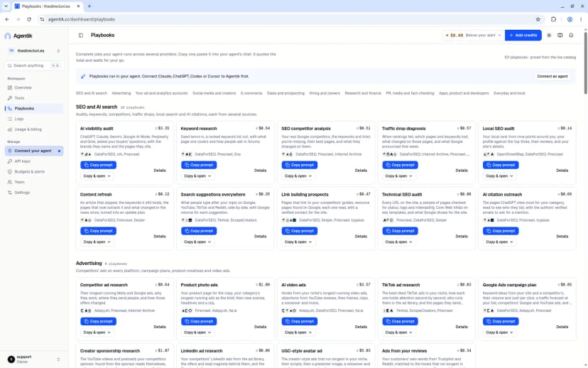Open Tools in the sidebar
The width and height of the screenshot is (588, 368).
coord(34,98)
